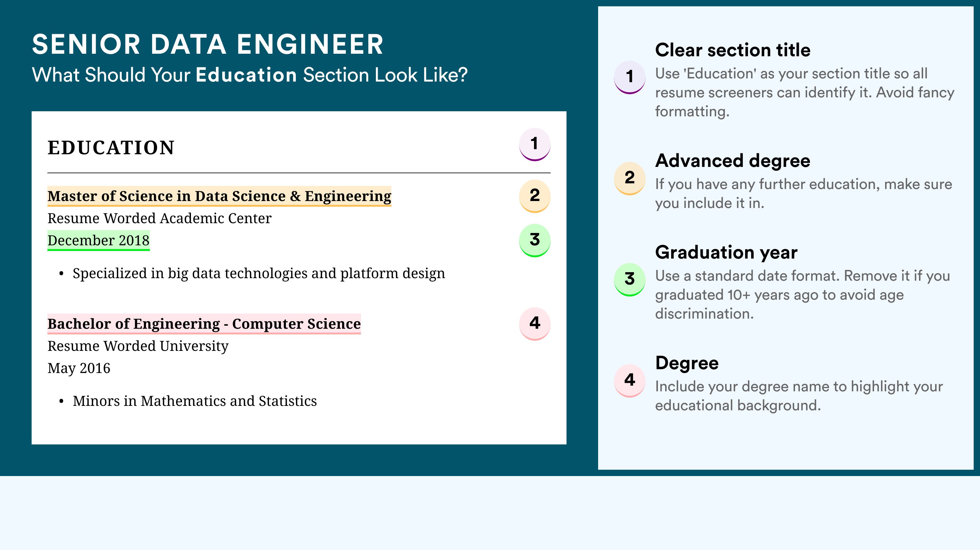Click the Degree tip heading
The width and height of the screenshot is (980, 550).
[x=687, y=363]
